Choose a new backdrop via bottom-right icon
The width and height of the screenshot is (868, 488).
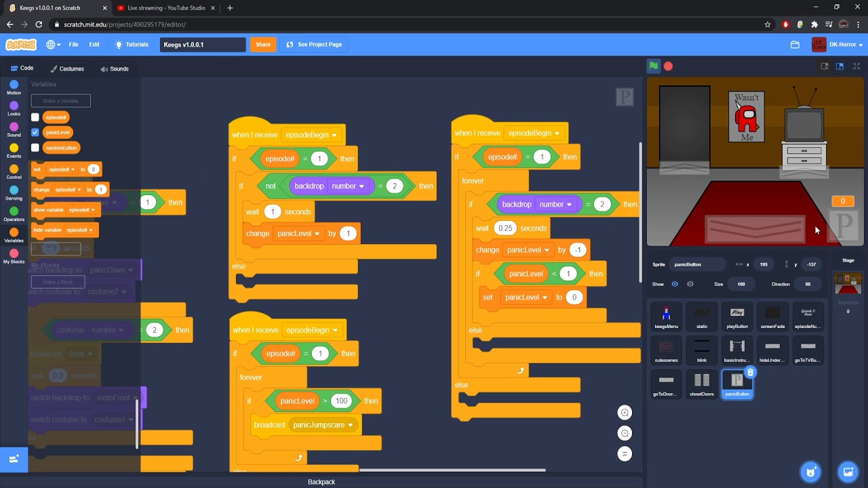point(848,472)
